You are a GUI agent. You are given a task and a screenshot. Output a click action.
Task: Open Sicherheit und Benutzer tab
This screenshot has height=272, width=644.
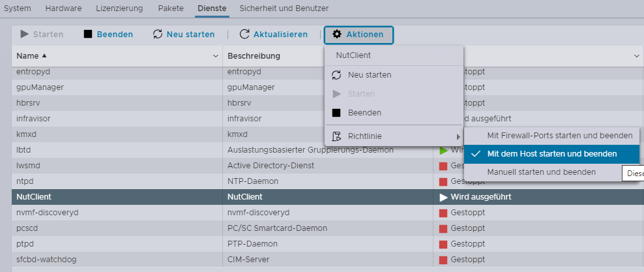(x=284, y=8)
